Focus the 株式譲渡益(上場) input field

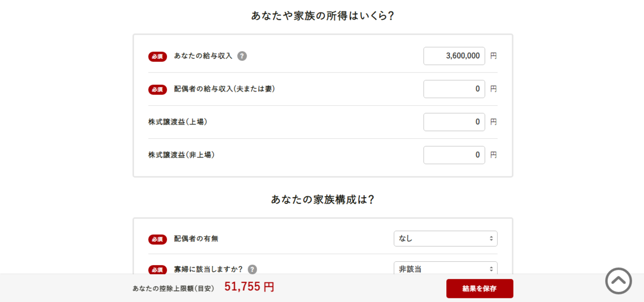pos(454,122)
